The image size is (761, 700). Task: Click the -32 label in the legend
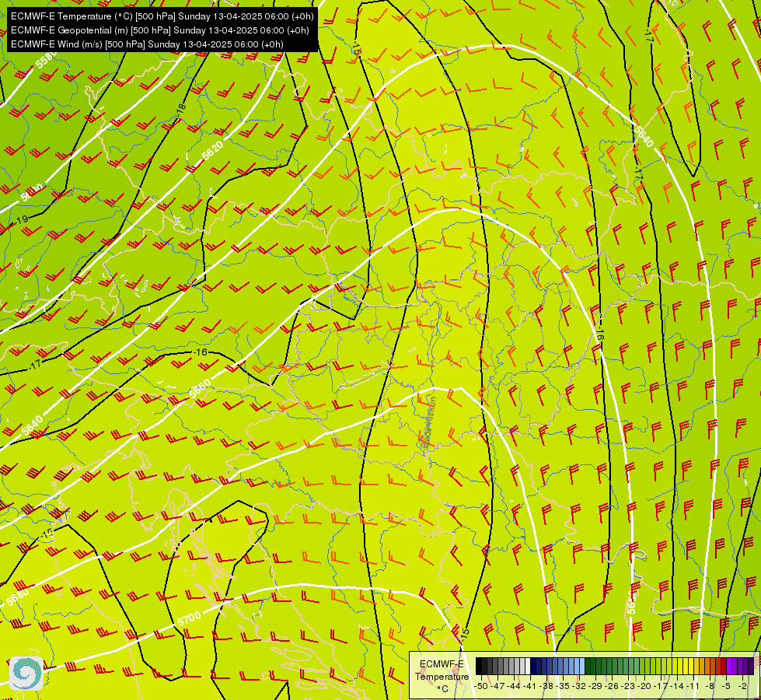point(579,686)
